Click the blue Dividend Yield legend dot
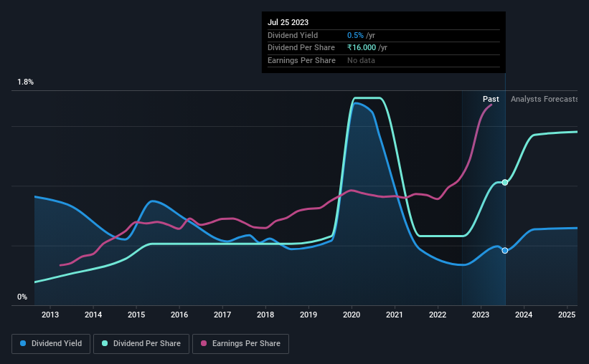Screen dimensions: 589x364 pyautogui.click(x=23, y=343)
